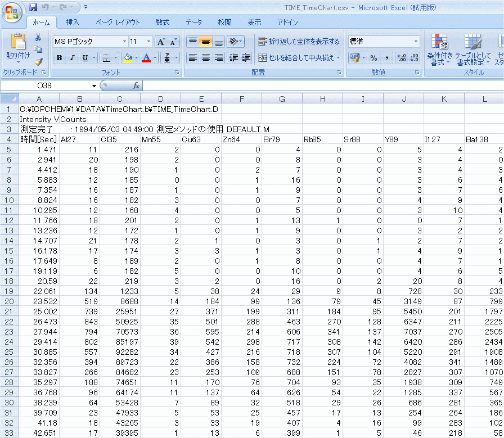Customize the quick access toolbar dropdown

click(x=85, y=7)
